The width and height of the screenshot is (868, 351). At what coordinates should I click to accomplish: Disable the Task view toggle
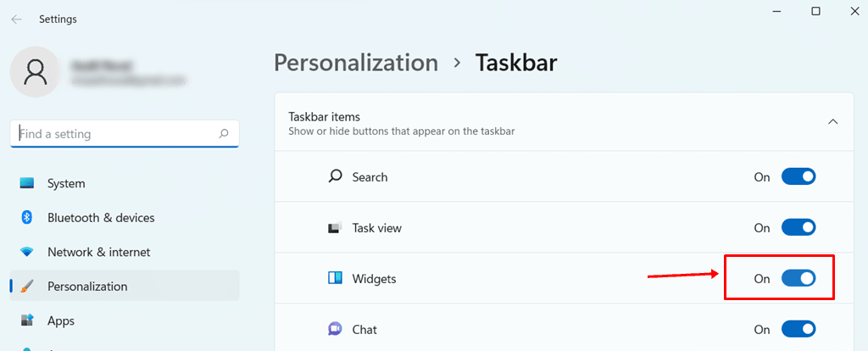coord(798,228)
